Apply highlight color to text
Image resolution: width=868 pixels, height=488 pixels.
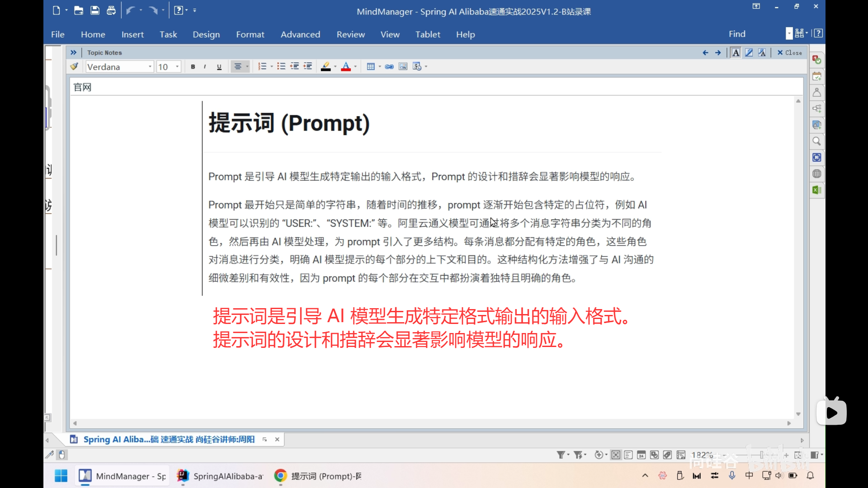[326, 66]
